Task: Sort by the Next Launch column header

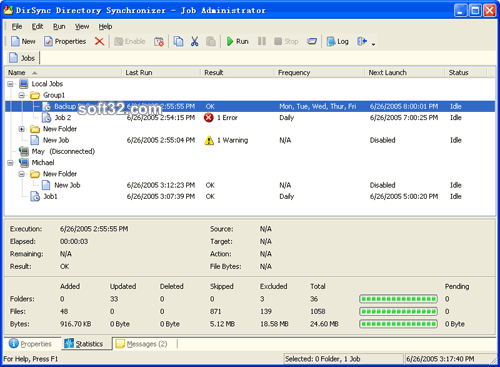Action: click(405, 73)
